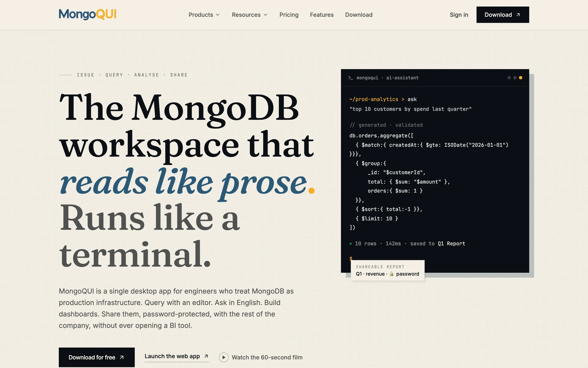Click the "mongoqui · ai-assistant" terminal title
The height and width of the screenshot is (368, 588).
click(x=387, y=78)
